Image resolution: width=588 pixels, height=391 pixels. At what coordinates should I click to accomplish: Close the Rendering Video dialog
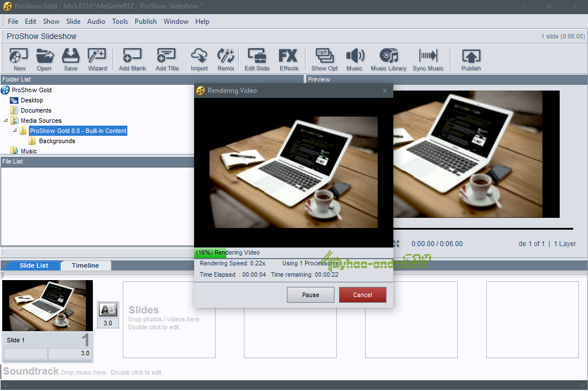385,91
